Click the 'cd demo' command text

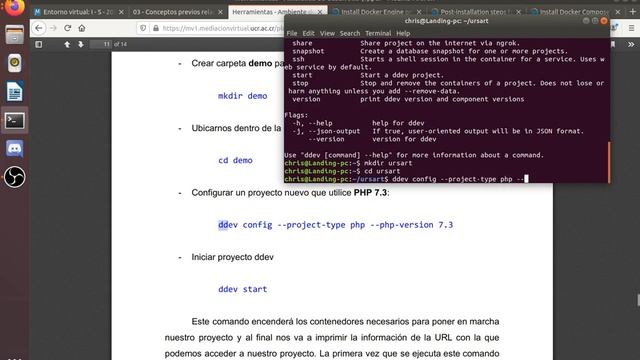click(235, 160)
